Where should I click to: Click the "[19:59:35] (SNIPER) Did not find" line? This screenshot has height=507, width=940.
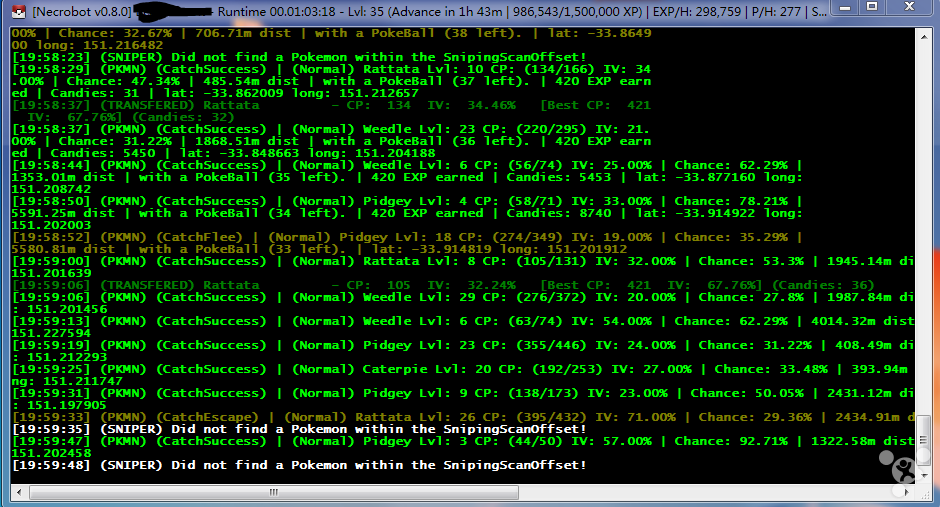299,428
